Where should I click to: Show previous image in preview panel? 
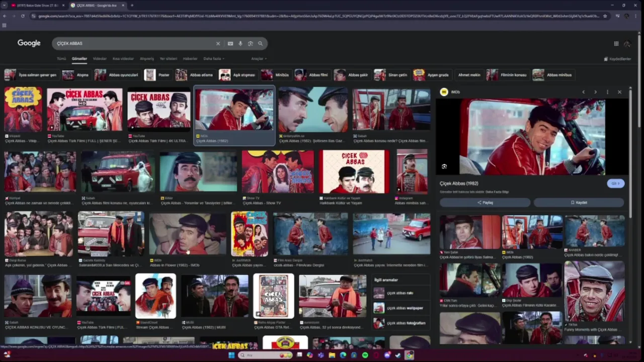(583, 92)
